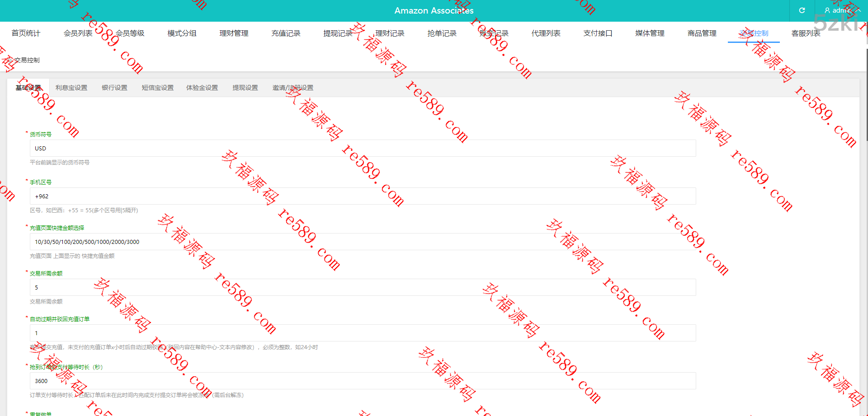Image resolution: width=868 pixels, height=416 pixels.
Task: Click the 充值页面快捷金额选择 input field
Action: (363, 242)
